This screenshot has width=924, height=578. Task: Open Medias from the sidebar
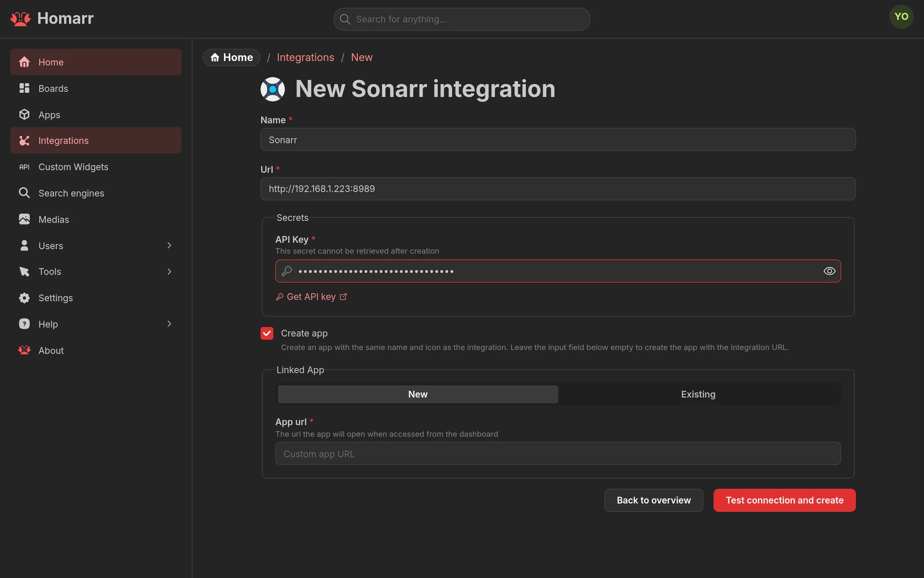pos(96,219)
